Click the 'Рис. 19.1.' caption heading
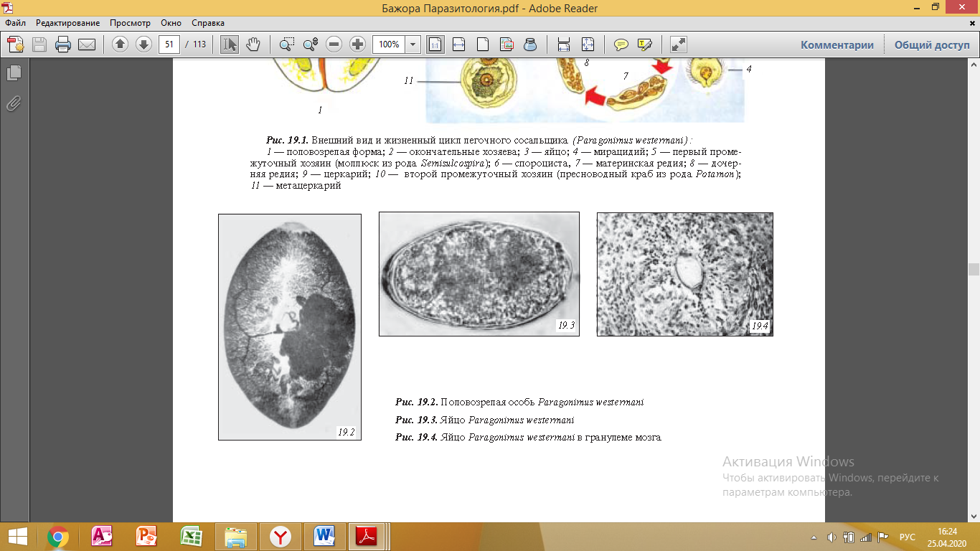The image size is (980, 551). point(287,140)
